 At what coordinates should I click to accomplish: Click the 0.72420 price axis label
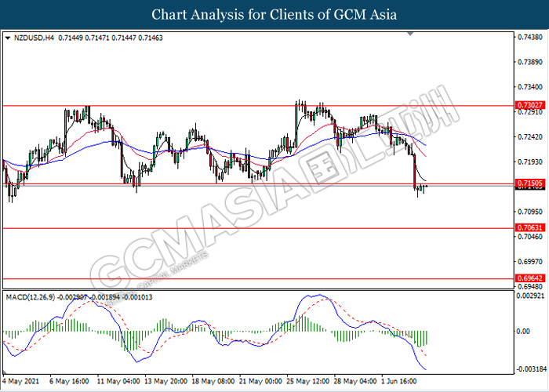click(x=530, y=136)
